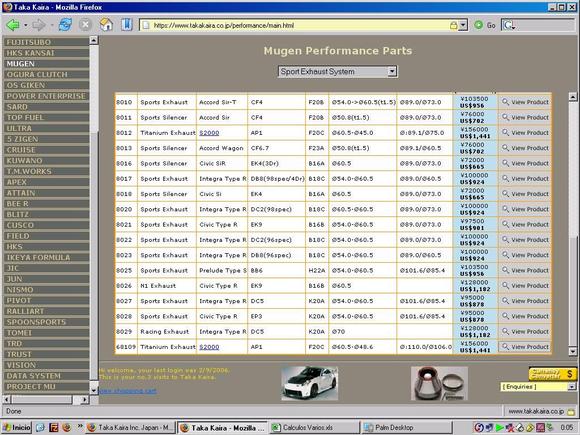This screenshot has height=435, width=580.
Task: Open the Back button history dropdown arrow
Action: tap(26, 25)
